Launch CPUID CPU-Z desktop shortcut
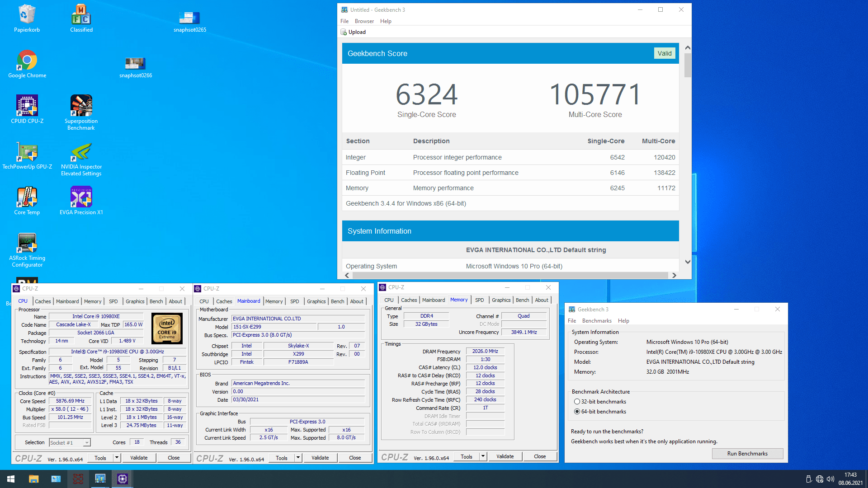Screen dimensions: 868x488 point(27,109)
